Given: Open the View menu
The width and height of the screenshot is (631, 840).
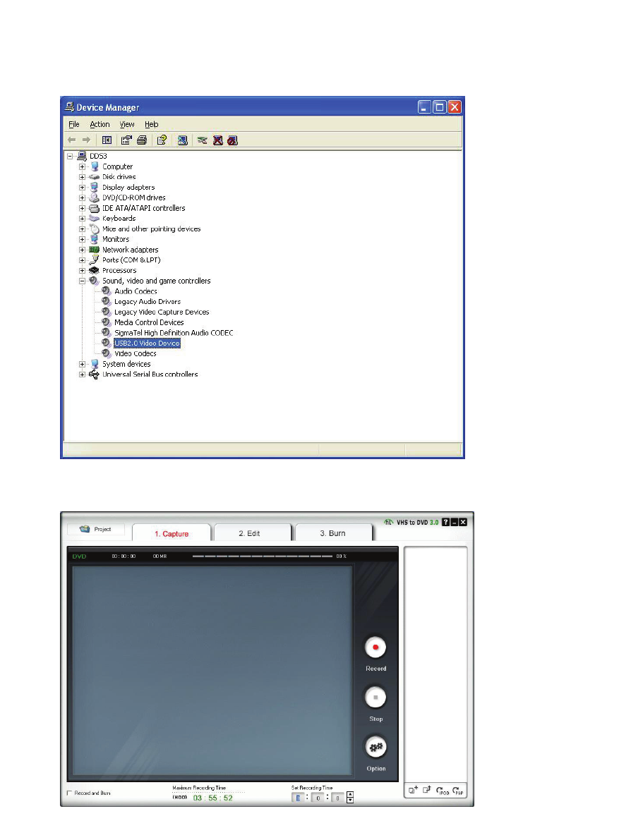Looking at the screenshot, I should 127,124.
